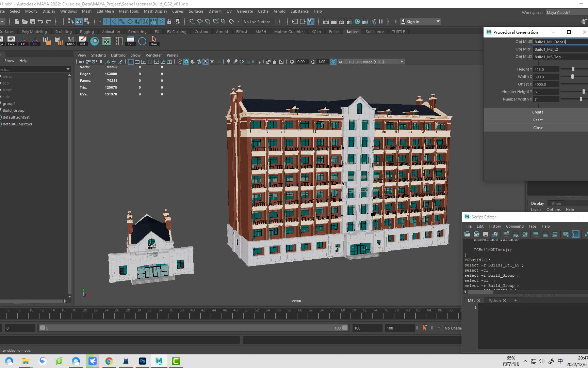Click the Undo arrow icon
This screenshot has height=368, width=588.
point(40,21)
